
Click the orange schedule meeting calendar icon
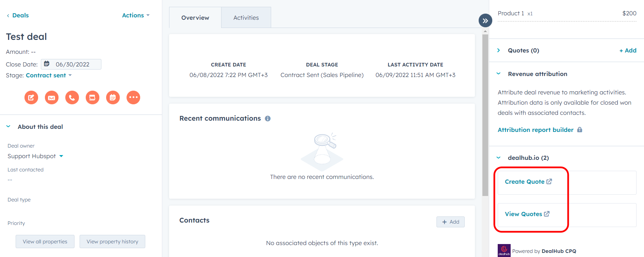click(113, 97)
